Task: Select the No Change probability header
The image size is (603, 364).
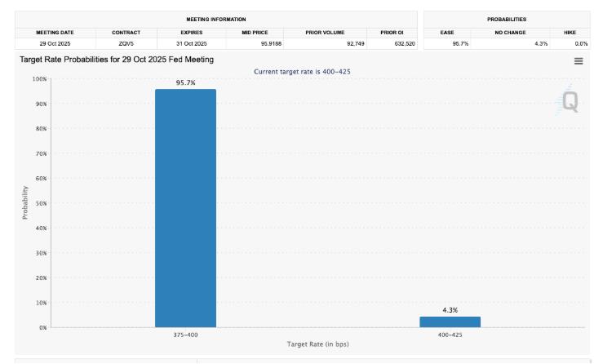Action: coord(510,32)
